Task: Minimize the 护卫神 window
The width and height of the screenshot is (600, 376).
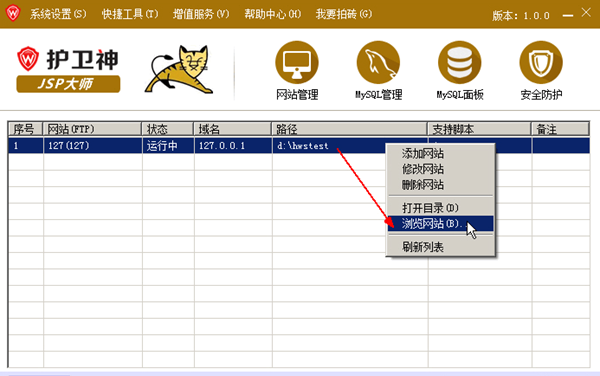Action: click(x=568, y=16)
